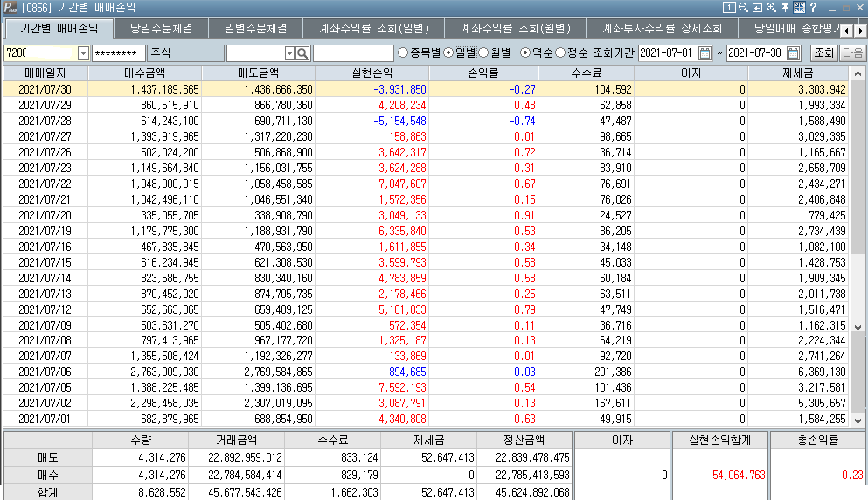Click the 매매일자 column header

[x=45, y=73]
